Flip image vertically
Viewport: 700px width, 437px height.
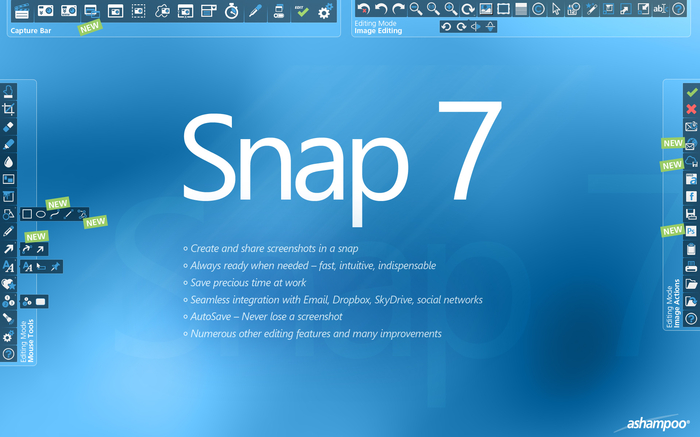(x=491, y=27)
